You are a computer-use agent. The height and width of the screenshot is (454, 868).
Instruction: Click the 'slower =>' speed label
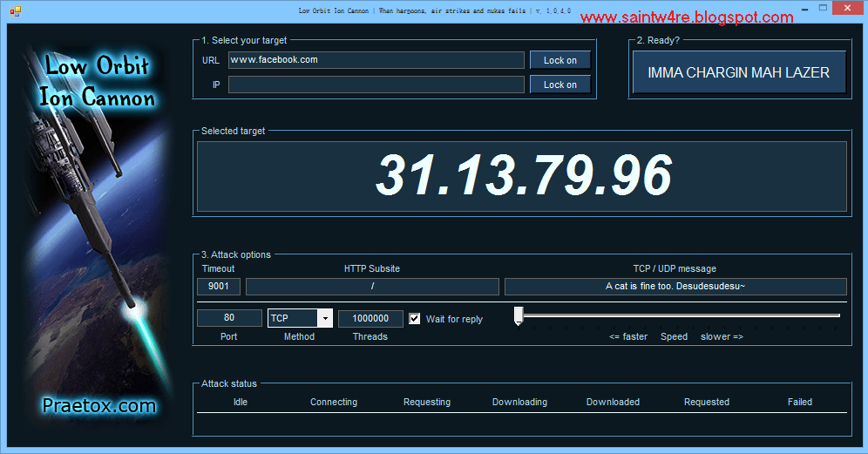pos(722,336)
